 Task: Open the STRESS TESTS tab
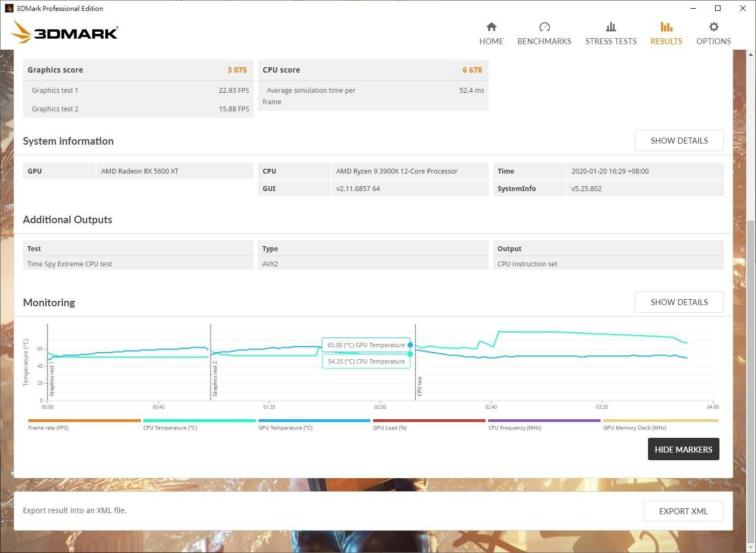pos(611,34)
